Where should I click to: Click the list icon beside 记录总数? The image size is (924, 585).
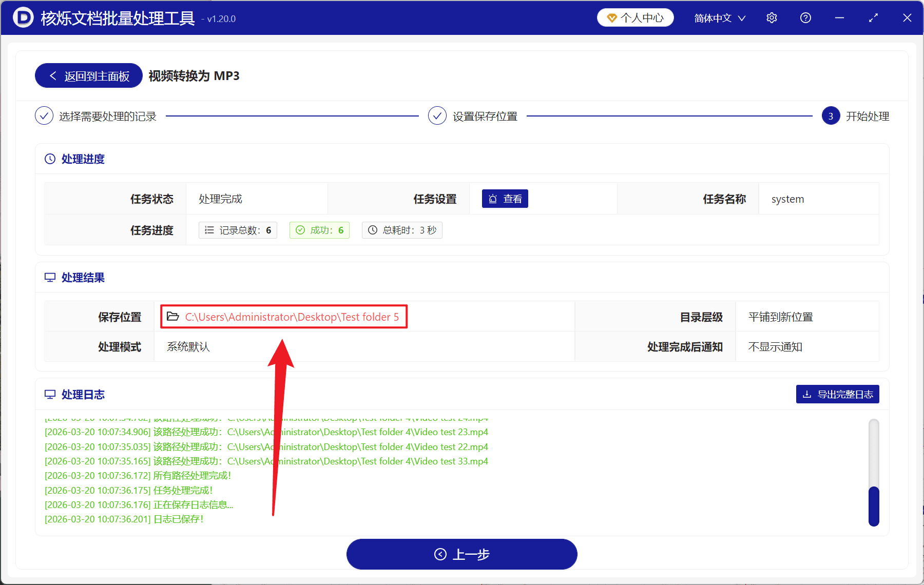pyautogui.click(x=209, y=230)
